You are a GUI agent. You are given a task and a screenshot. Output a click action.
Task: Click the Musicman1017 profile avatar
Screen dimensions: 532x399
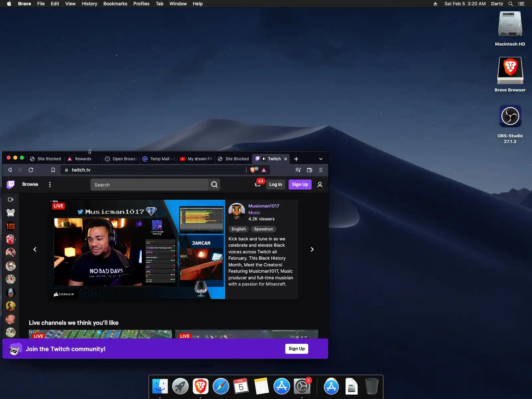pyautogui.click(x=237, y=211)
